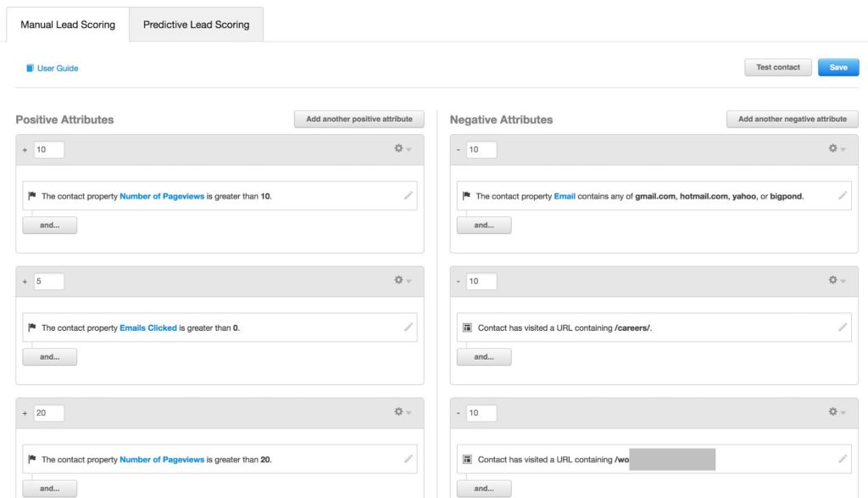
Task: Edit pencil for Email contains gmail.com rule
Action: point(842,195)
